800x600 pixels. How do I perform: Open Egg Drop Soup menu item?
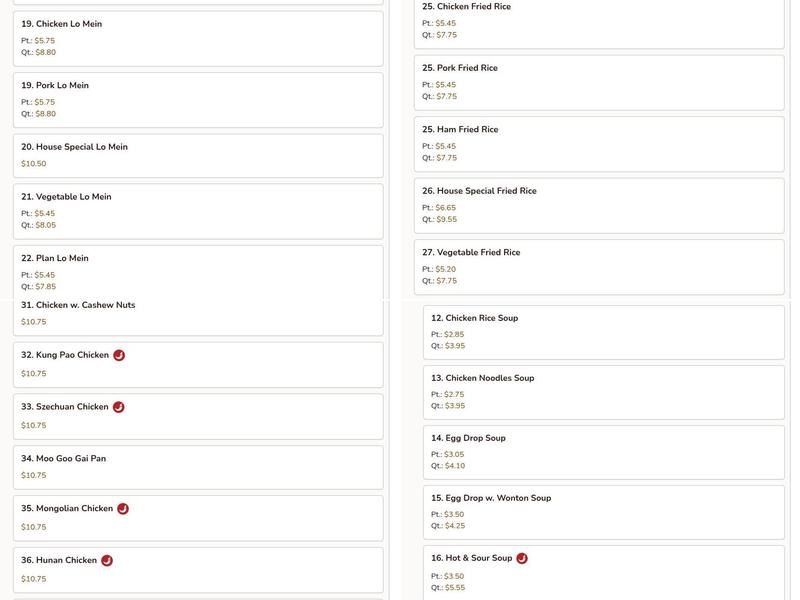click(603, 452)
